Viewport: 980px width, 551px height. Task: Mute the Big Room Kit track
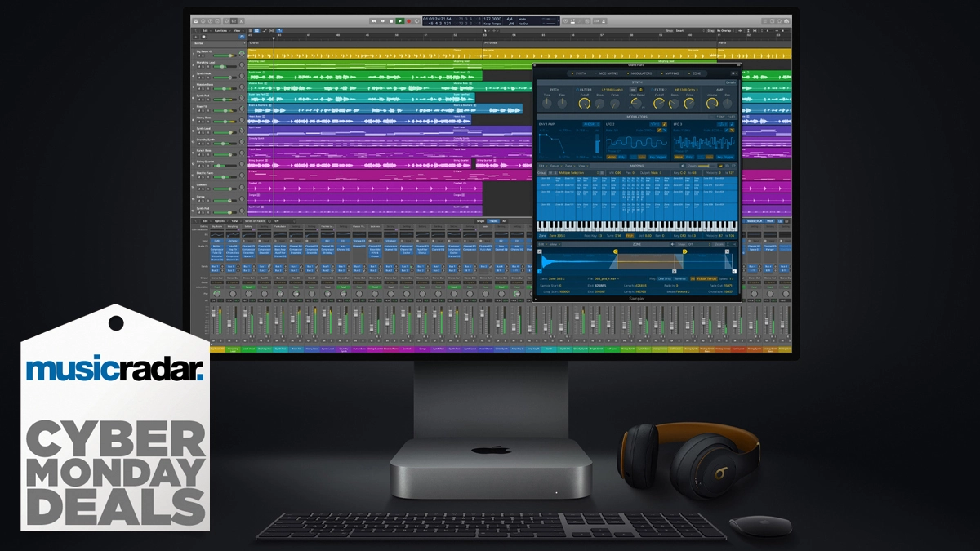[198, 56]
